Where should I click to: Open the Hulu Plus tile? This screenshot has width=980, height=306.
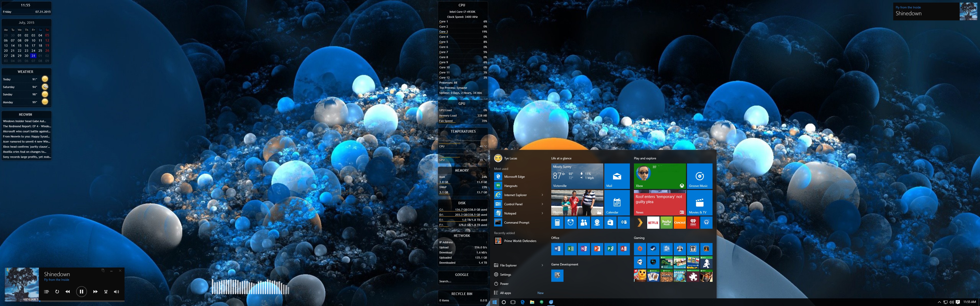[667, 223]
